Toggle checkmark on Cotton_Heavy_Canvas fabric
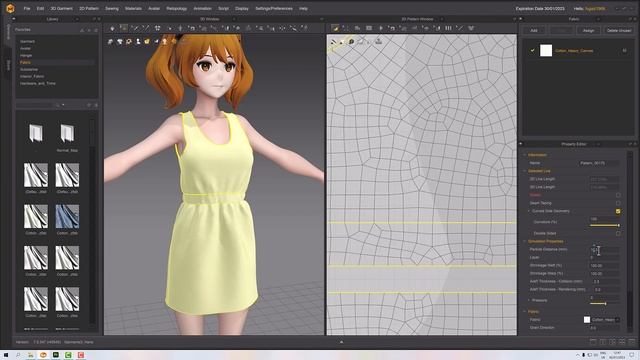The height and width of the screenshot is (360, 640). [532, 51]
